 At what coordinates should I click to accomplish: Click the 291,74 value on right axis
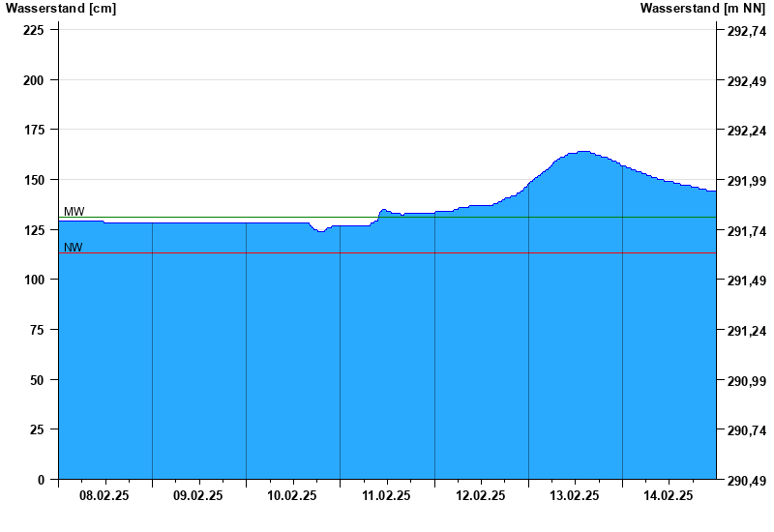coord(747,231)
